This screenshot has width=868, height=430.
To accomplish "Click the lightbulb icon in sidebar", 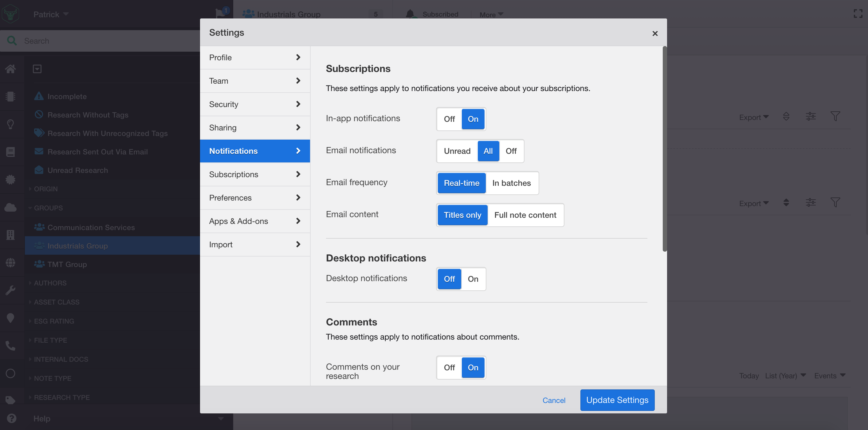I will pyautogui.click(x=10, y=124).
